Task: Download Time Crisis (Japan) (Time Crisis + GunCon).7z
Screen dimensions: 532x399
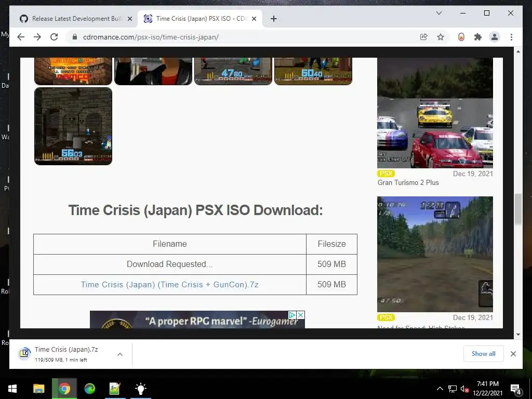Action: (170, 284)
